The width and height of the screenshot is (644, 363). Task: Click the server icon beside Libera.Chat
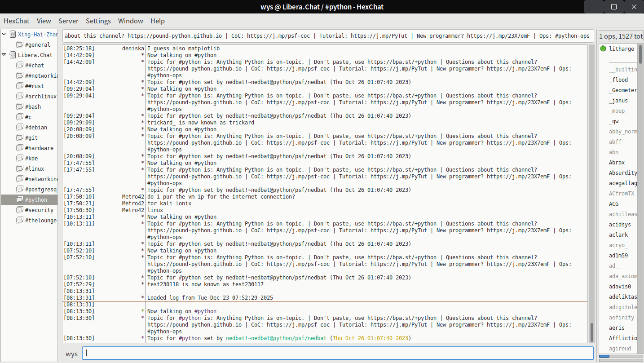tap(13, 55)
